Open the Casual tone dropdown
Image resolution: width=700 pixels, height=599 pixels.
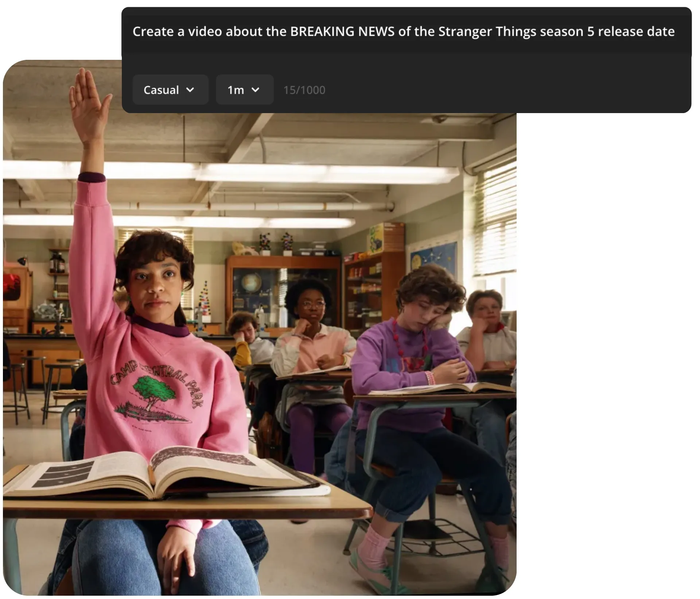(x=170, y=90)
